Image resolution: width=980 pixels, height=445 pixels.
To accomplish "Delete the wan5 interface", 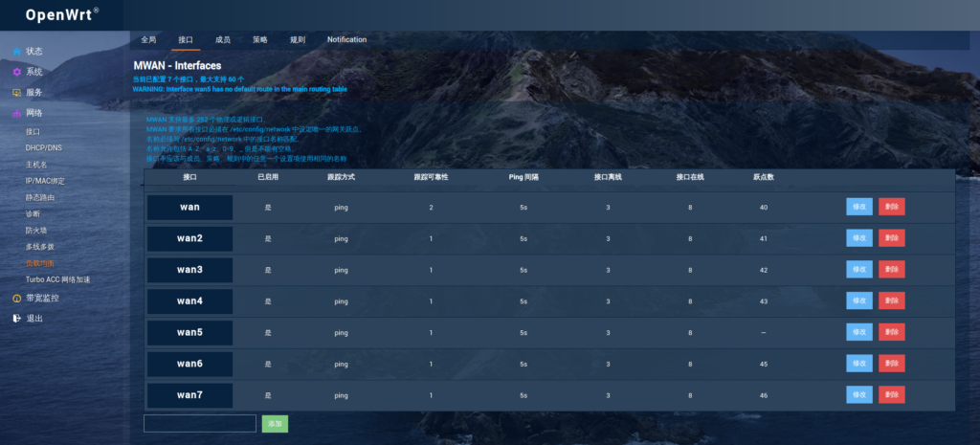I will point(891,332).
